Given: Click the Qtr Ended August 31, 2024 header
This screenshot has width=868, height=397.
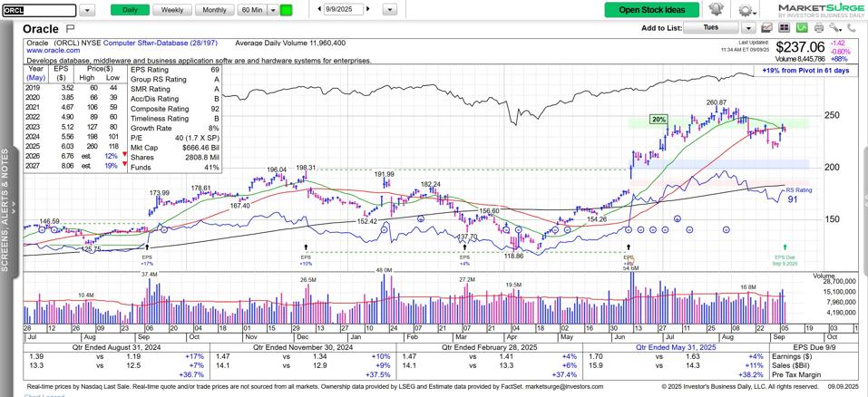Looking at the screenshot, I should tap(114, 348).
